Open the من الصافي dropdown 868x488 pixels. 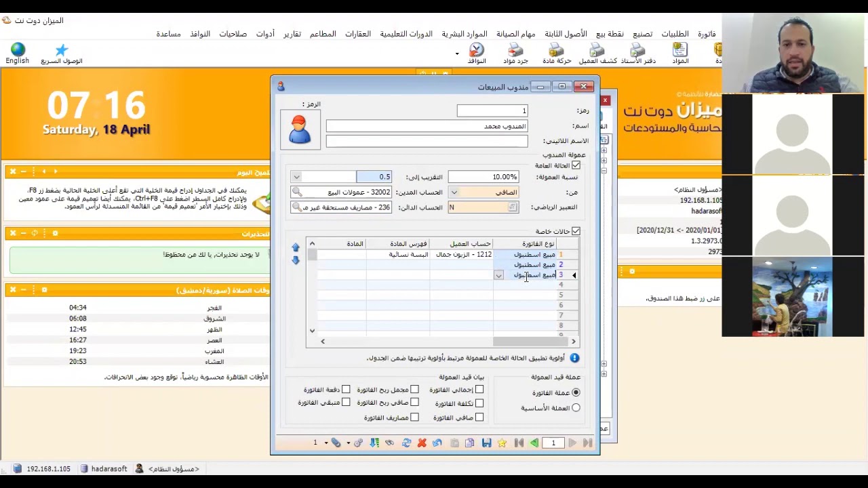coord(454,192)
